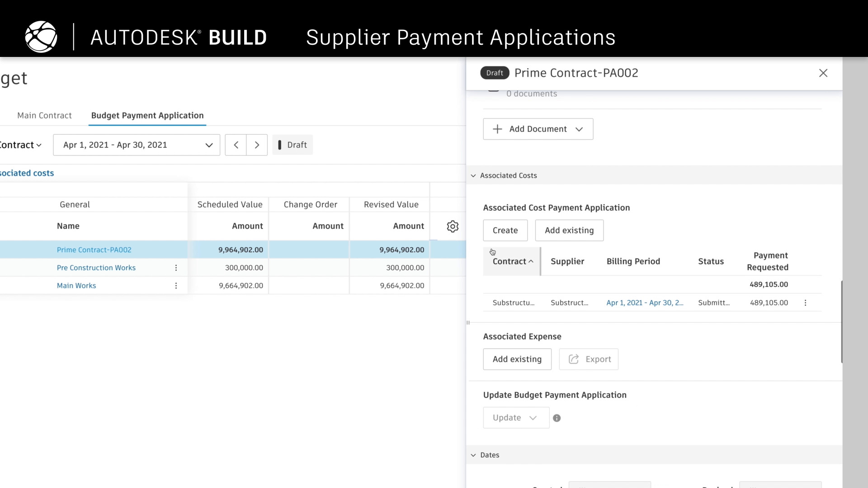The image size is (868, 488).
Task: Select Budget Payment Application tab
Action: (x=147, y=116)
